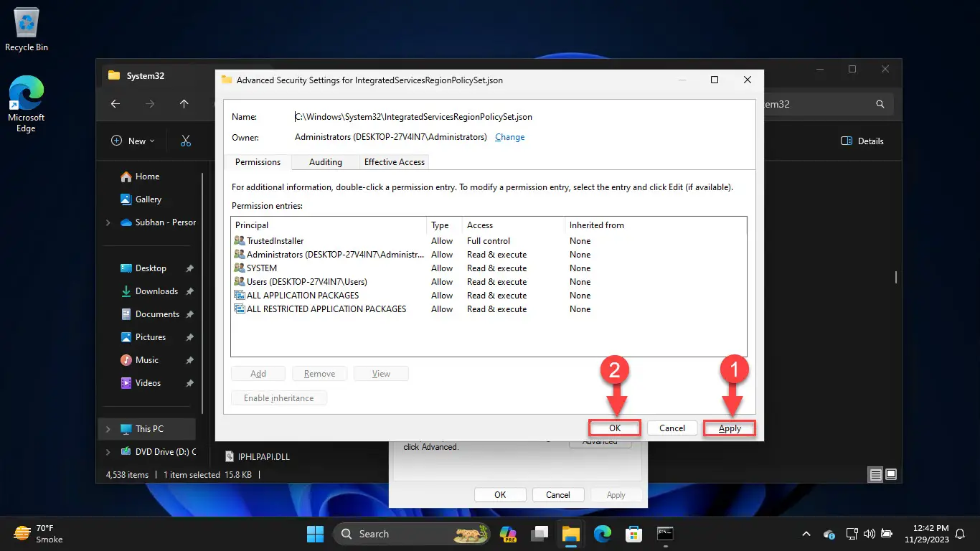Open the Downloads quick access folder

(x=156, y=291)
